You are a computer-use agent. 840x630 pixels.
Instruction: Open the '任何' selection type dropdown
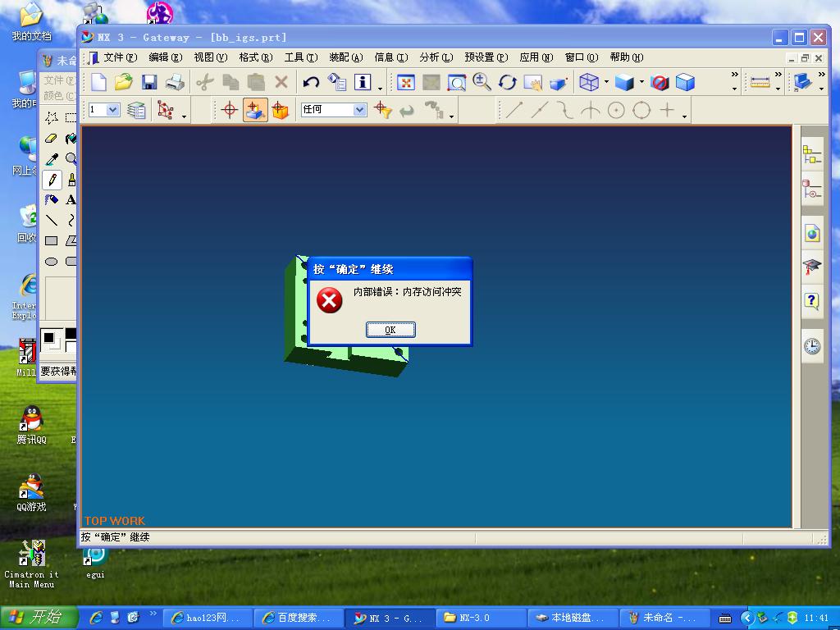click(360, 110)
